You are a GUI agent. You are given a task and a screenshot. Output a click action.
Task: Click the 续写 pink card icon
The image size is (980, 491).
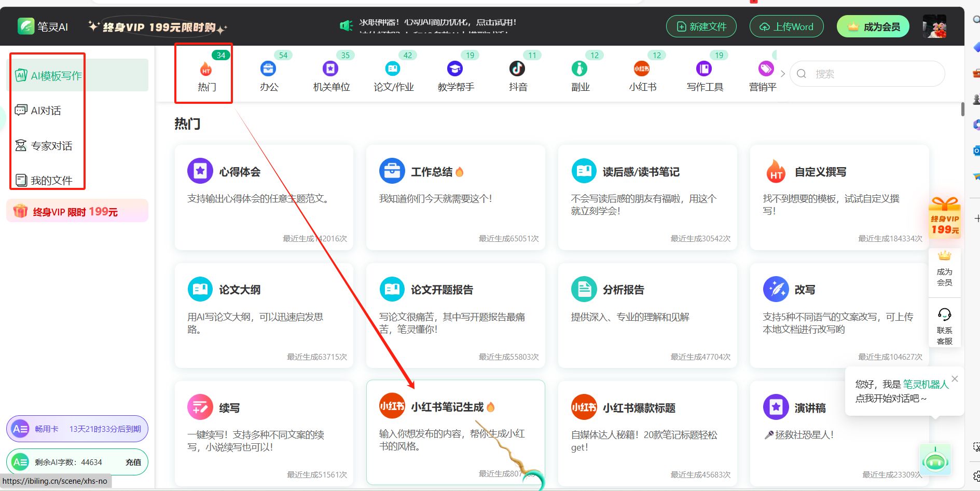point(200,407)
